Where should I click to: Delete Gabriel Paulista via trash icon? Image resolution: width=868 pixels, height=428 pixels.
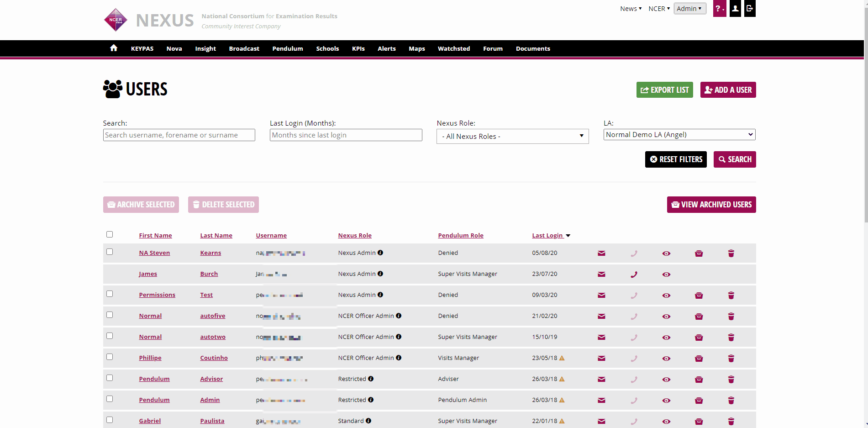coord(731,422)
